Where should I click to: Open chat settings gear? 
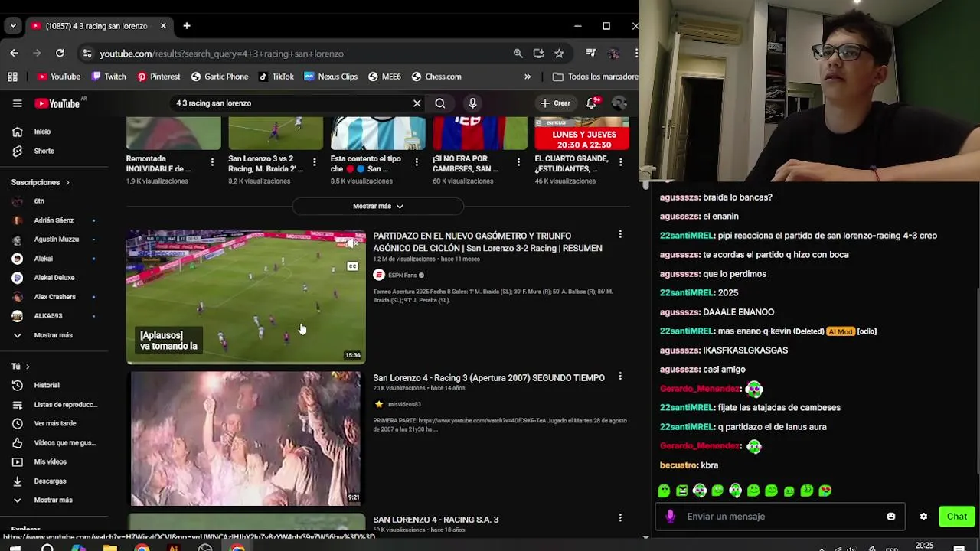coord(923,517)
